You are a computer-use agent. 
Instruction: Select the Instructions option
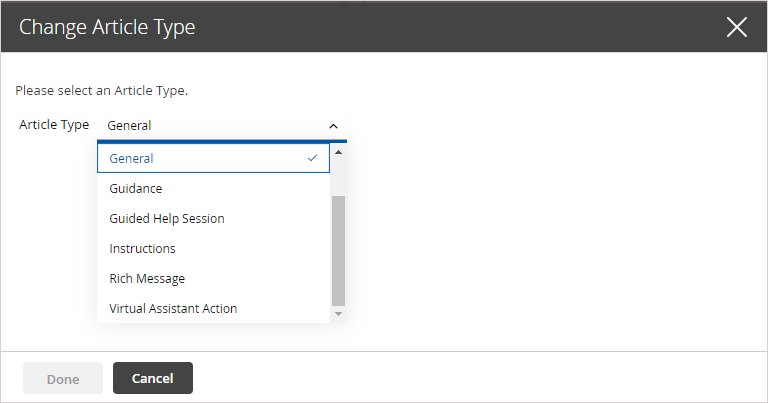[214, 249]
